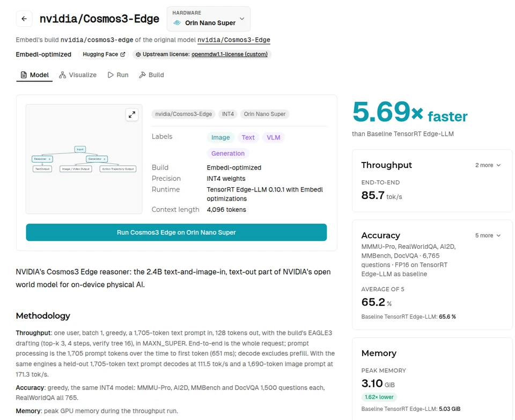The height and width of the screenshot is (420, 515).
Task: Expand the model graph preview to fullscreen
Action: click(x=132, y=115)
